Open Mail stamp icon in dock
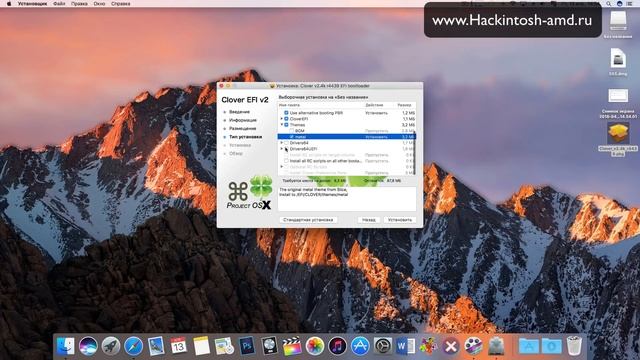The width and height of the screenshot is (640, 360). (x=156, y=346)
